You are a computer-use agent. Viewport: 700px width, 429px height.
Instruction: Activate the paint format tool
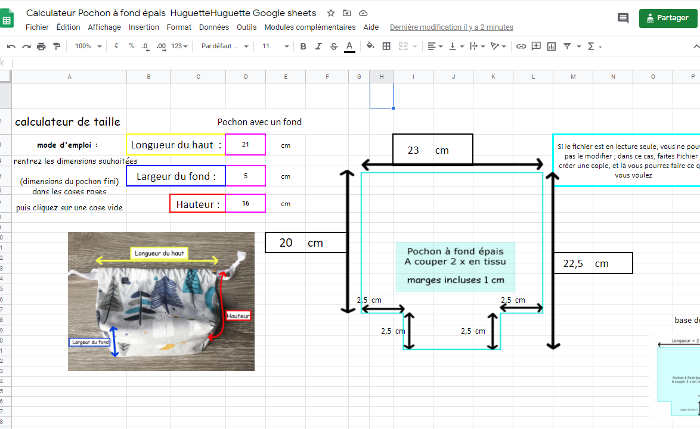(57, 46)
